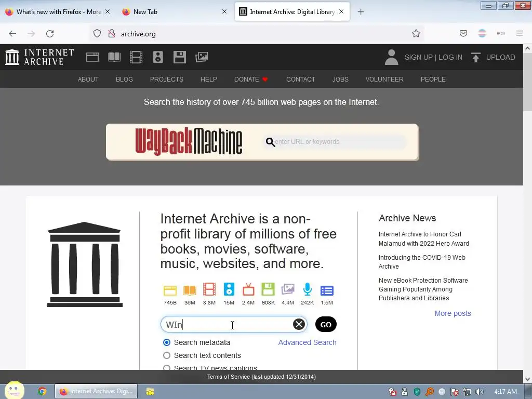Select the blue audio icon labeled 15M
This screenshot has height=399, width=532.
coord(229,289)
